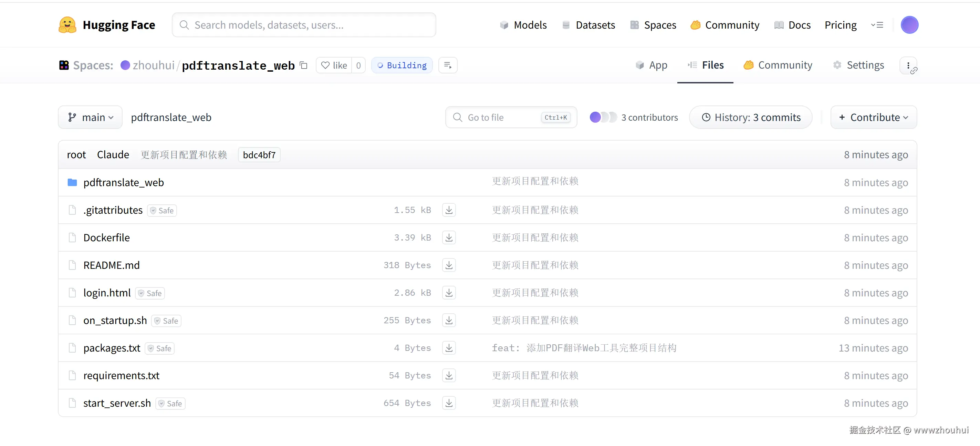Viewport: 980px width, 446px height.
Task: Open the Pricing page
Action: coord(841,25)
